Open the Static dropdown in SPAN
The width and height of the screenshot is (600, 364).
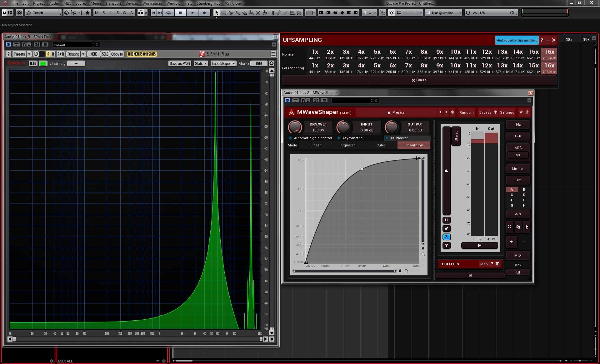[201, 63]
